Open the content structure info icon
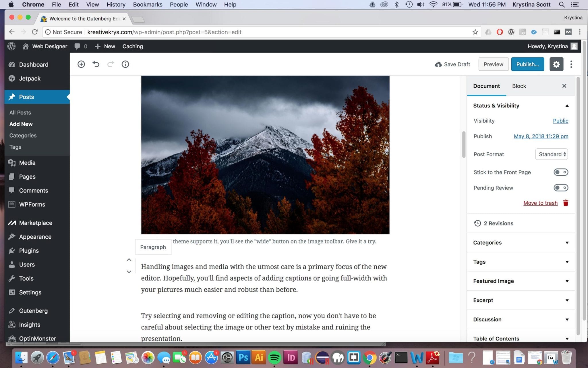This screenshot has height=368, width=588. (125, 64)
